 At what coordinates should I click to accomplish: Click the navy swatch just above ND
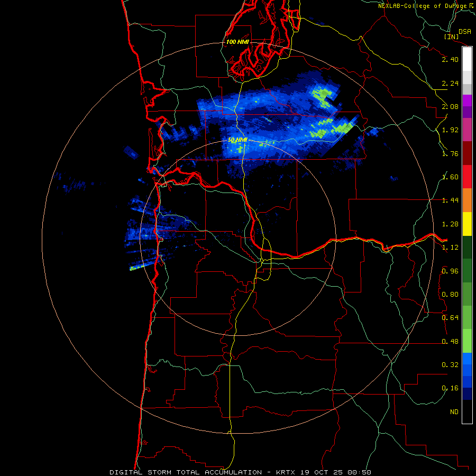pos(467,393)
